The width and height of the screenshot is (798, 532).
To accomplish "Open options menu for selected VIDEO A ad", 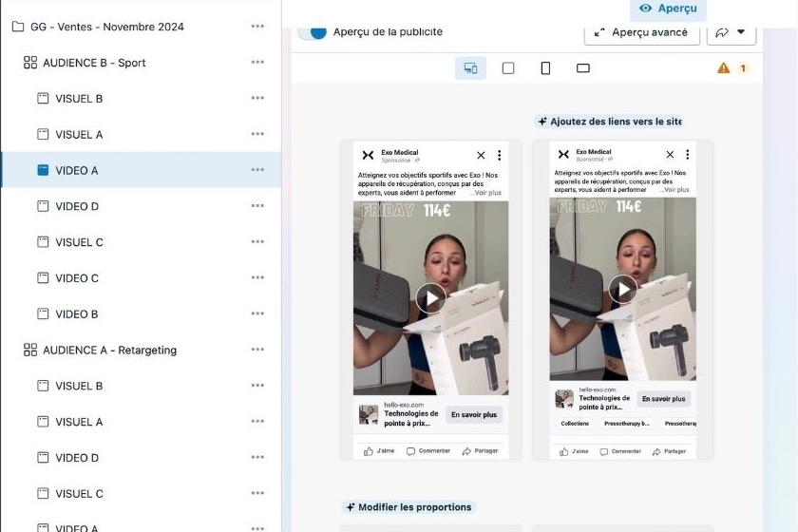I will tap(257, 169).
